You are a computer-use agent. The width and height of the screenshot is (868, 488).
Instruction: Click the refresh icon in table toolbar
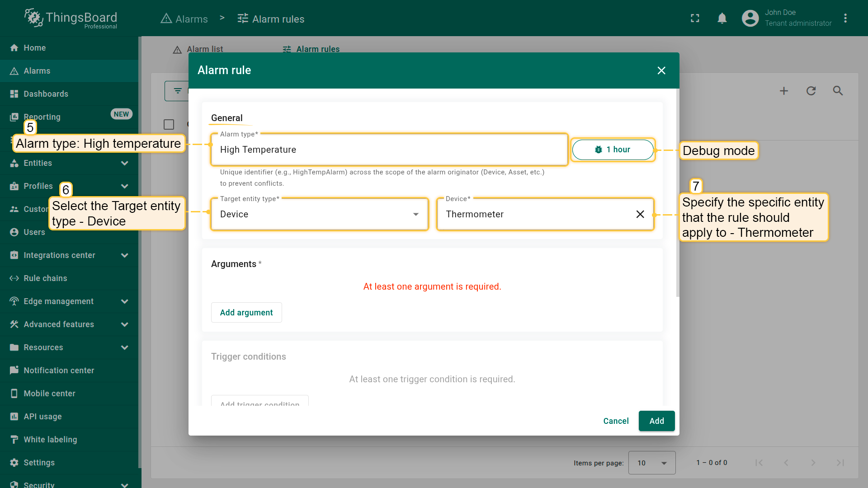point(811,91)
